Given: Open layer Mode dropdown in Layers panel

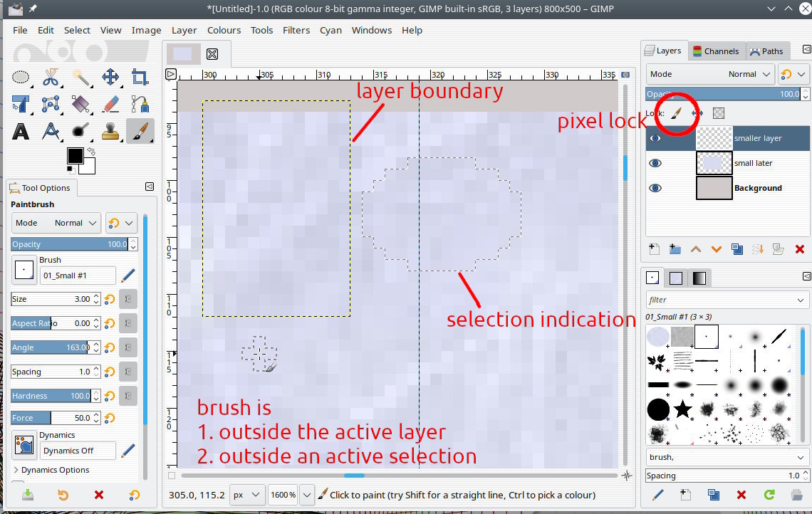Looking at the screenshot, I should click(710, 75).
